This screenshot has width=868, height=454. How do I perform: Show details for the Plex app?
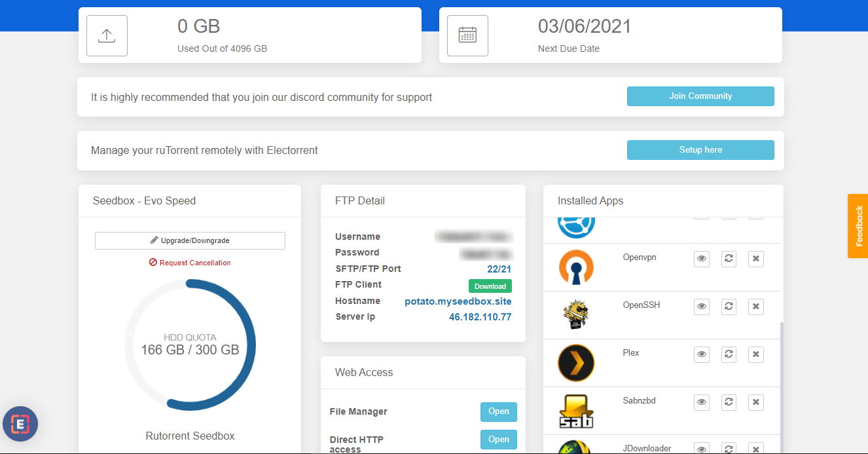(x=701, y=354)
